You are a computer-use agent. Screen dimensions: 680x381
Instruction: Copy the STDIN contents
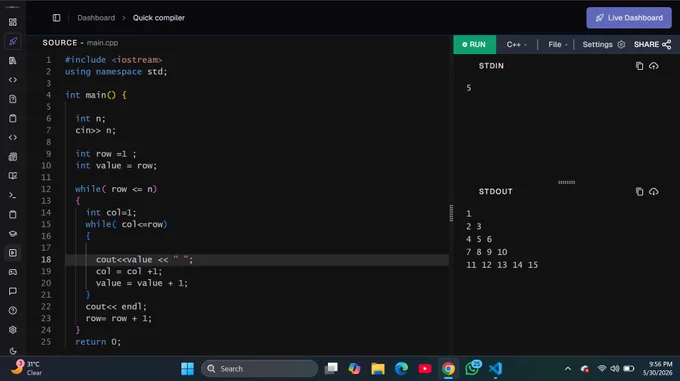[639, 66]
